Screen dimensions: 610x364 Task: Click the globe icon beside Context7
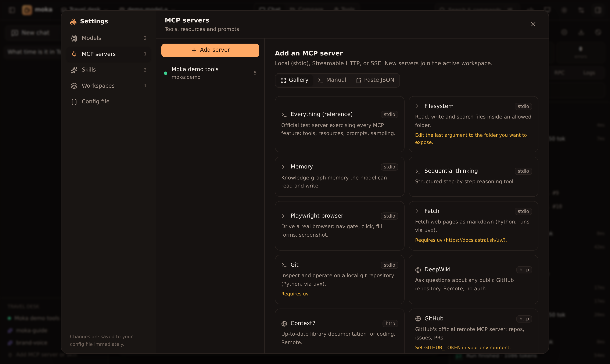click(x=284, y=324)
